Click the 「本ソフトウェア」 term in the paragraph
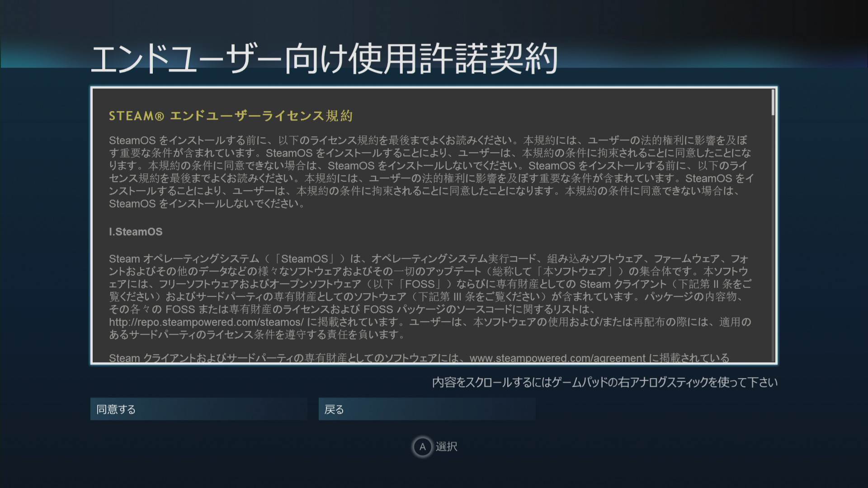The width and height of the screenshot is (868, 488). pyautogui.click(x=575, y=272)
